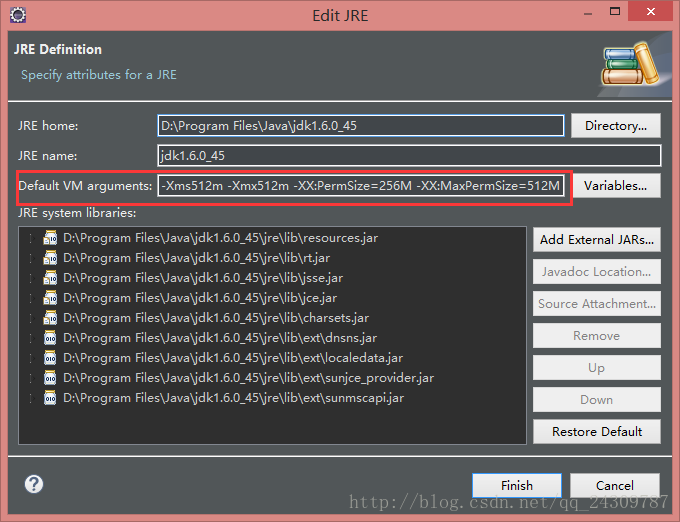Viewport: 680px width, 522px height.
Task: Click the Down button
Action: [x=597, y=400]
